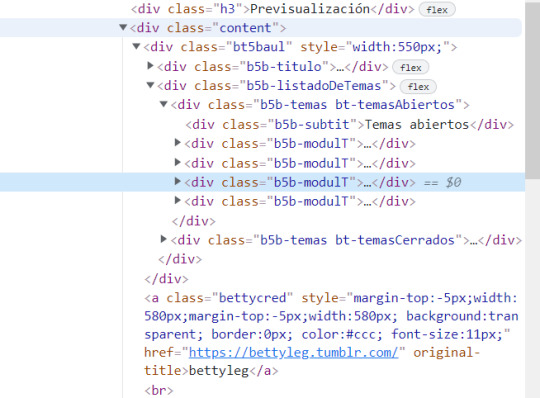Image resolution: width=540 pixels, height=398 pixels.
Task: Expand the b5b-titulo div node
Action: point(150,65)
